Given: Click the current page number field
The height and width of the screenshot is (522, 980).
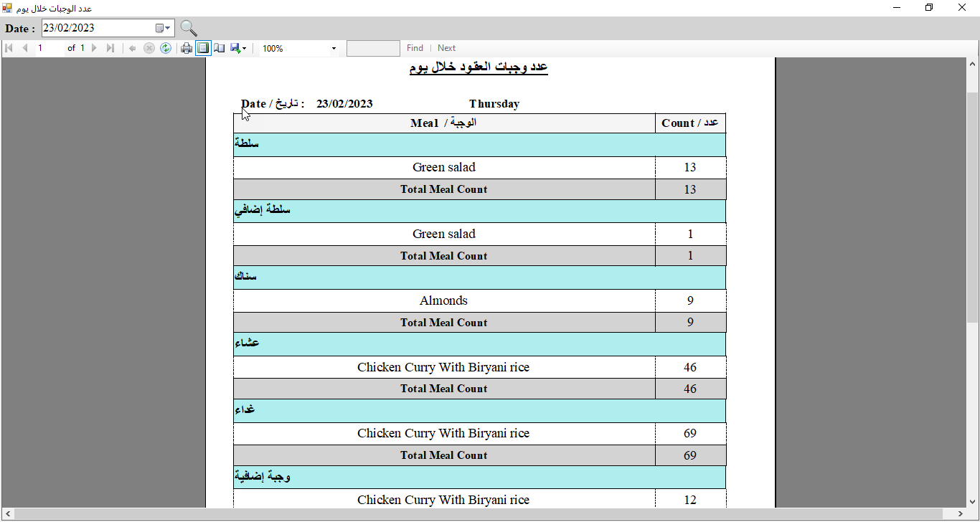Looking at the screenshot, I should [x=49, y=48].
